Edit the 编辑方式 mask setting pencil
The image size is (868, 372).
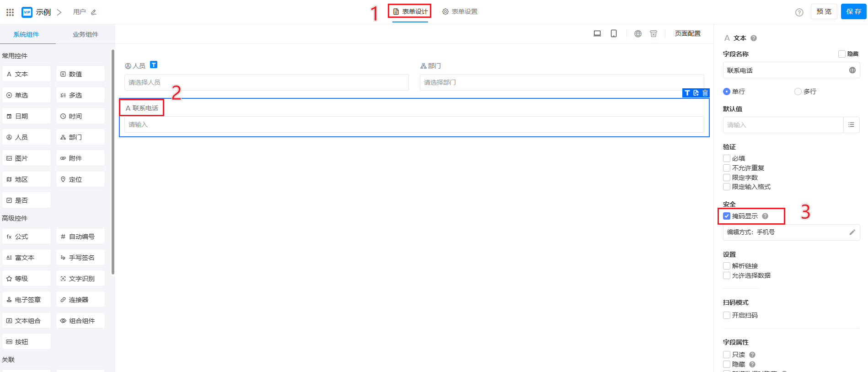point(852,232)
